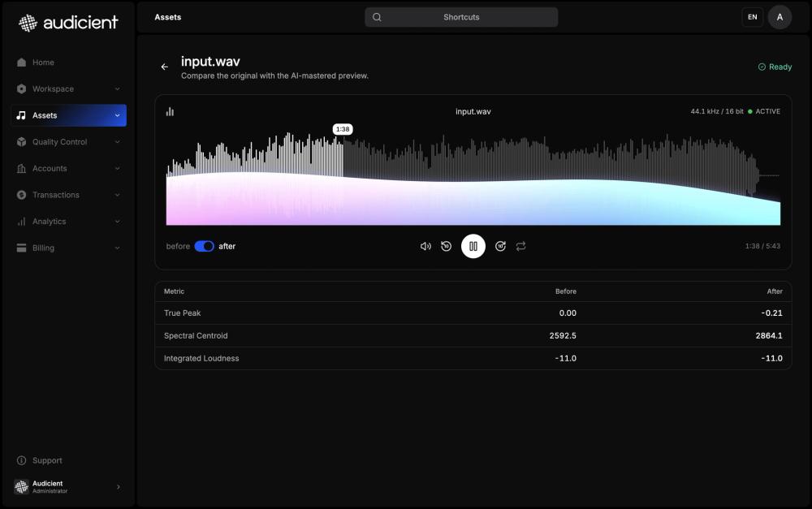Open the Analytics bar chart icon
Screen dimensions: 812x509
coord(21,221)
